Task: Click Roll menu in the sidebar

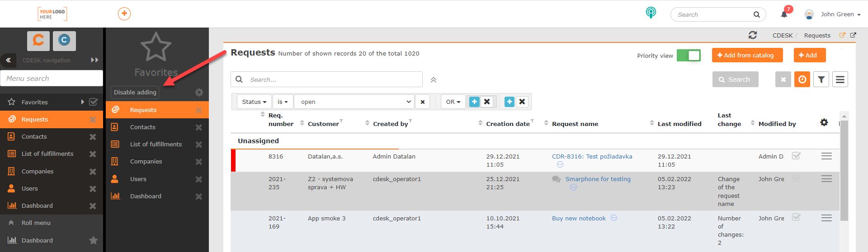Action: pyautogui.click(x=52, y=223)
